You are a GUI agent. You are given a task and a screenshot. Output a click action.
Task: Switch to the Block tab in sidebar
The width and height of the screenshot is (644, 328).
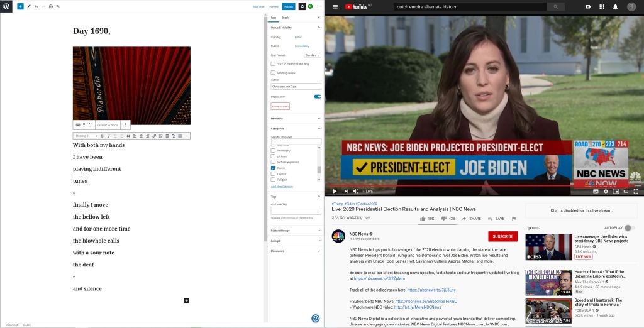(285, 18)
